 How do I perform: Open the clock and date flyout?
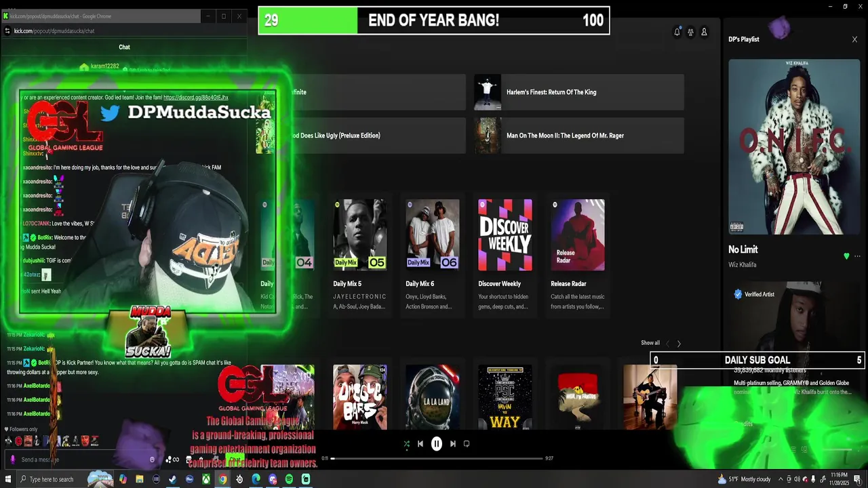tap(838, 479)
